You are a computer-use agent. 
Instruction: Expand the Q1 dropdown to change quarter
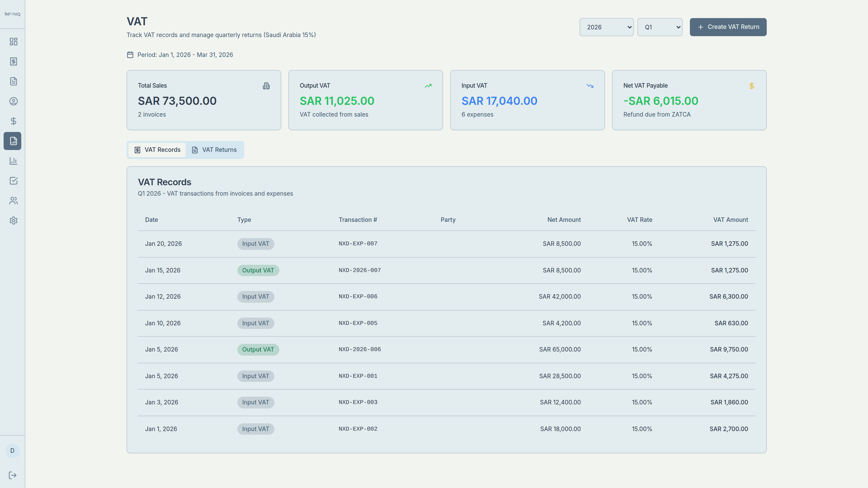[x=659, y=27]
